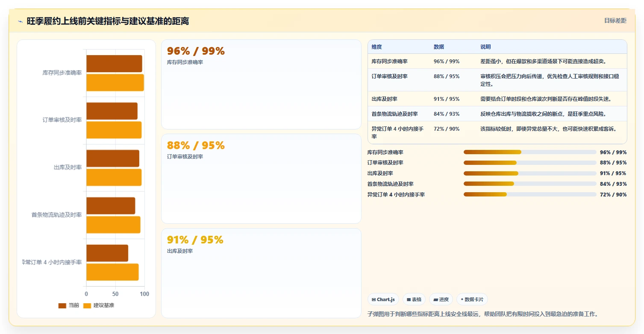This screenshot has width=644, height=334.
Task: Click the dark 当前 bar for 异常订单 4 小时内接手率
Action: [107, 253]
